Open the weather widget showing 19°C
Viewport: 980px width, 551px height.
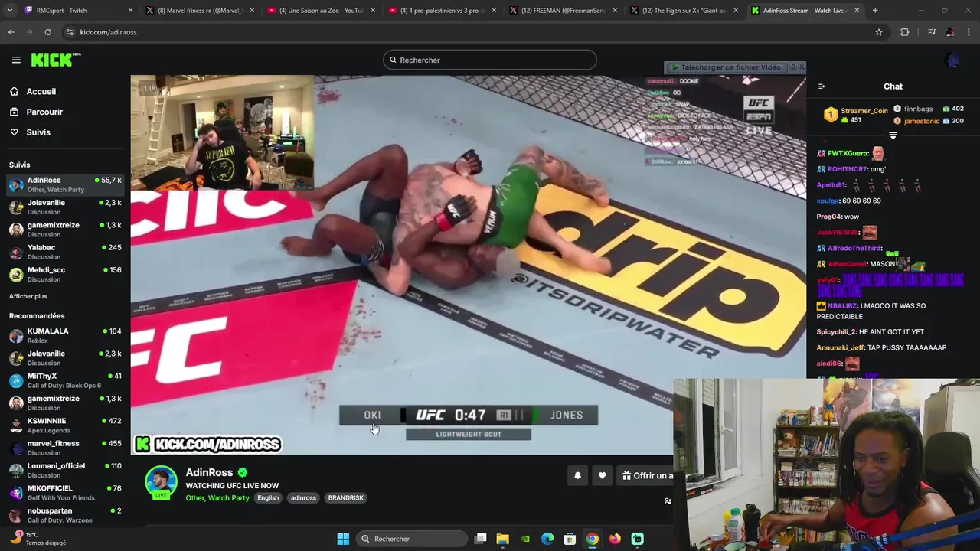coord(38,539)
